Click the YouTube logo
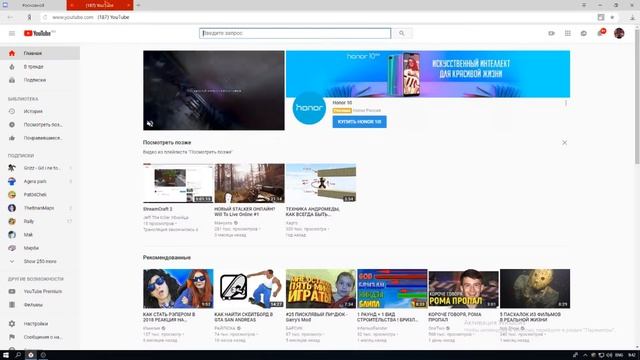The height and width of the screenshot is (360, 640). [x=39, y=33]
